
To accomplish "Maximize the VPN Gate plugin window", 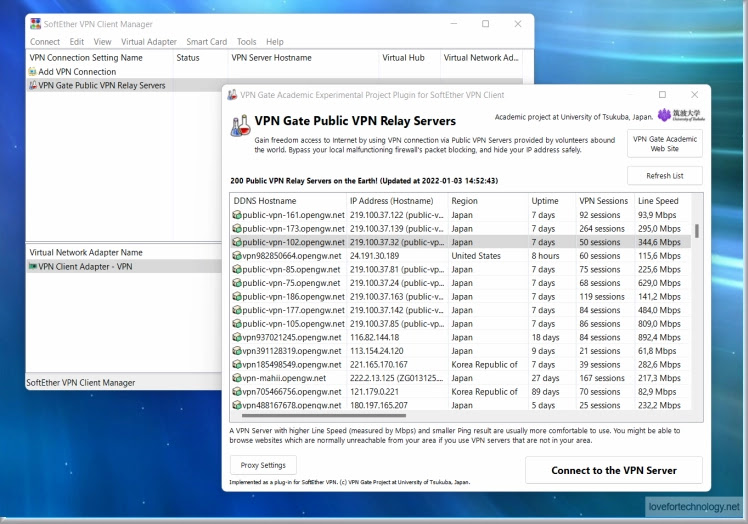I will pos(662,94).
